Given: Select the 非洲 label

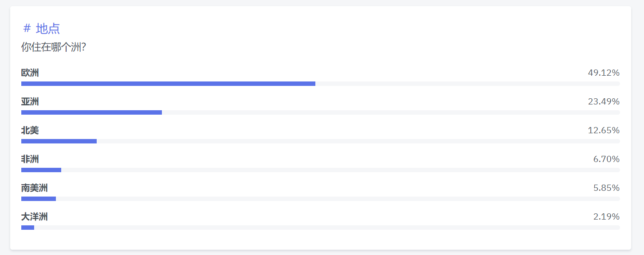Looking at the screenshot, I should pyautogui.click(x=30, y=159).
